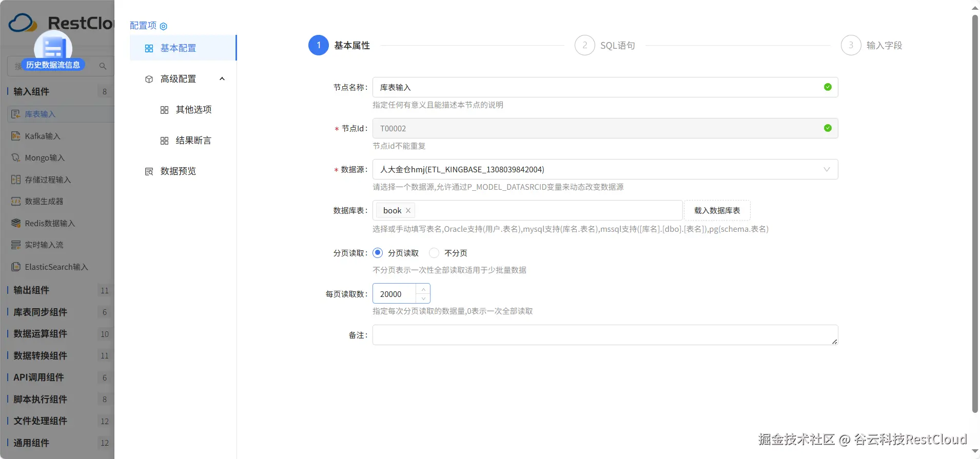Click the 库表输入 component icon

coord(16,114)
